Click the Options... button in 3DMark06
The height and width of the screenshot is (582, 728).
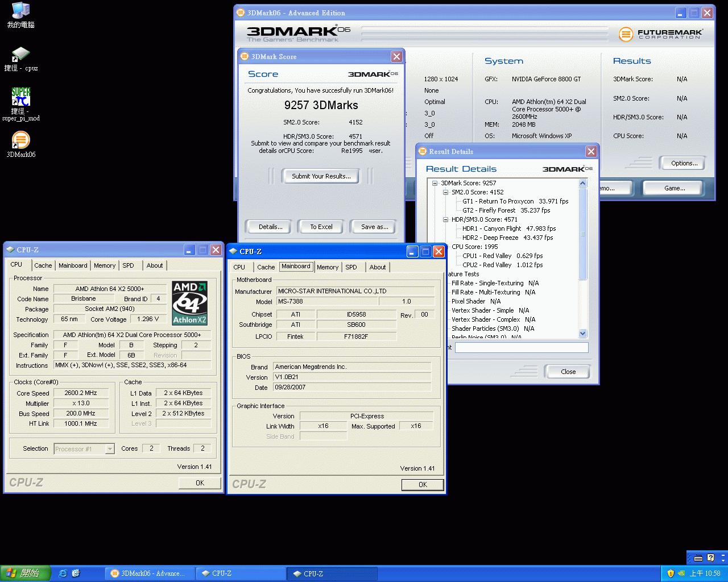pos(684,163)
